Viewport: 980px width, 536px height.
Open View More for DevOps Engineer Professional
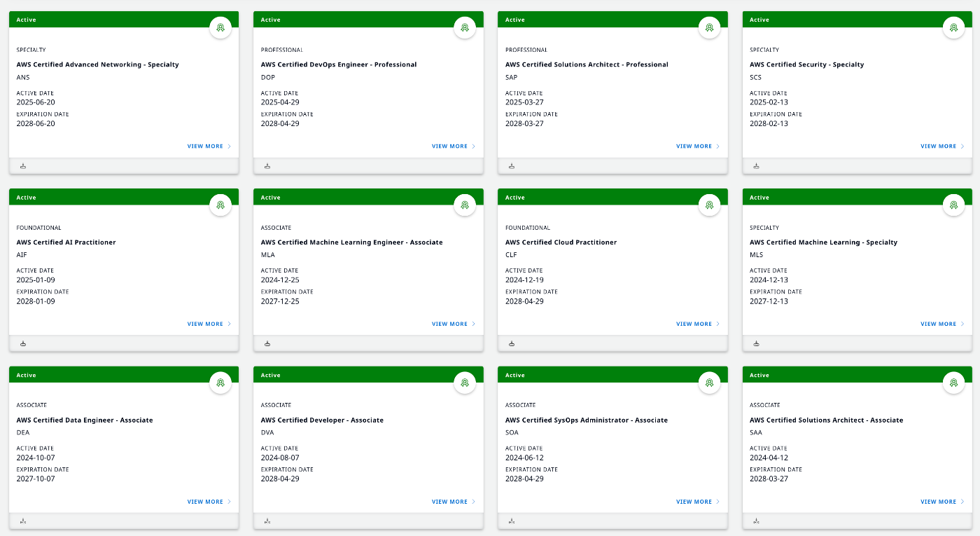pyautogui.click(x=454, y=146)
